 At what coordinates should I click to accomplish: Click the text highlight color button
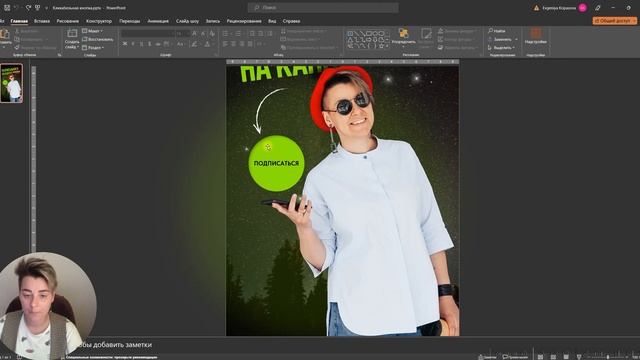195,44
